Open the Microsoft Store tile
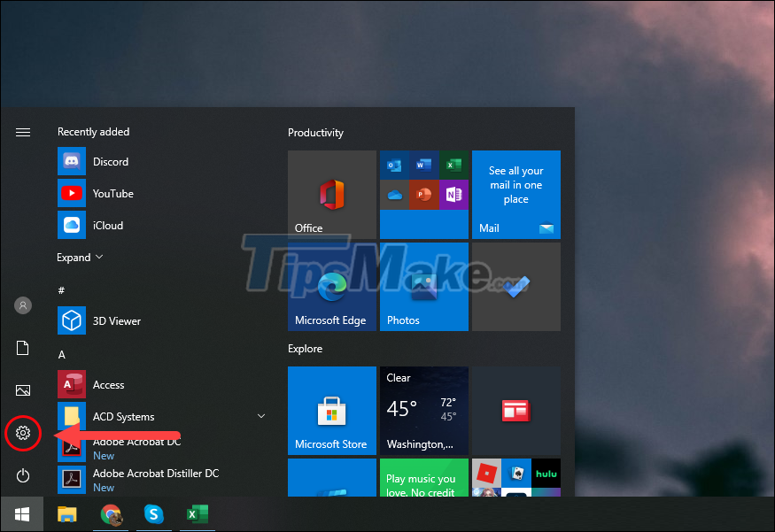 332,411
